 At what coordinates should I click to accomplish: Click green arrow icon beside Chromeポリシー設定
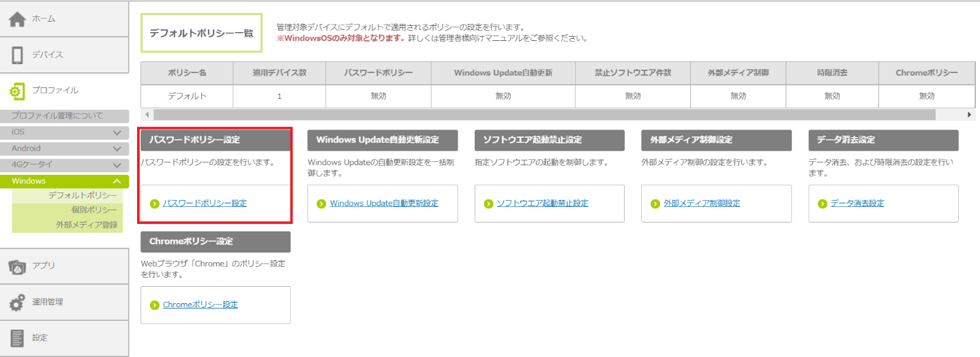(x=155, y=305)
